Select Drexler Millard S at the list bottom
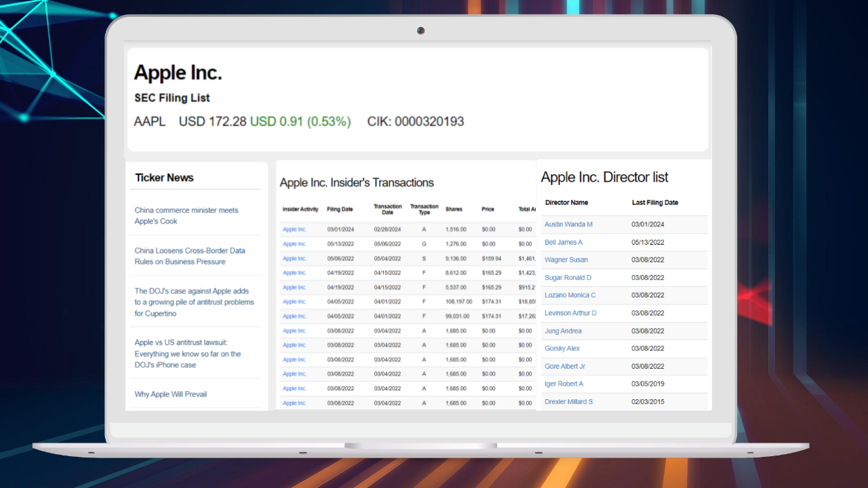This screenshot has height=488, width=868. click(x=568, y=401)
